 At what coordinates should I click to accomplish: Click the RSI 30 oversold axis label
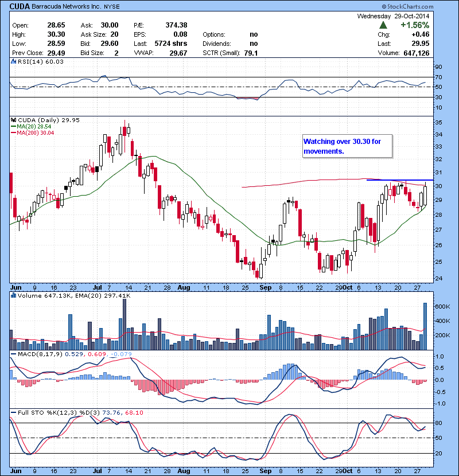(x=439, y=97)
